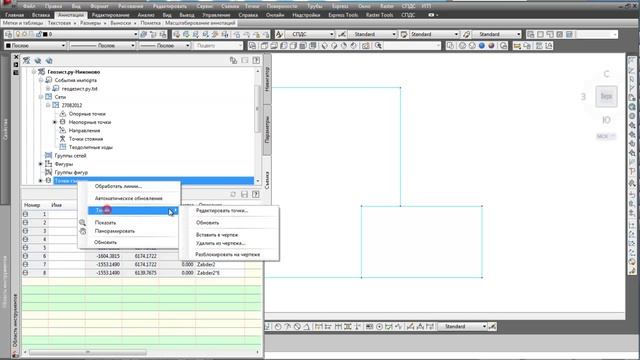Screen dimensions: 640x360
Task: Open the first 'Послою' linetype dropdown
Action: (133, 46)
